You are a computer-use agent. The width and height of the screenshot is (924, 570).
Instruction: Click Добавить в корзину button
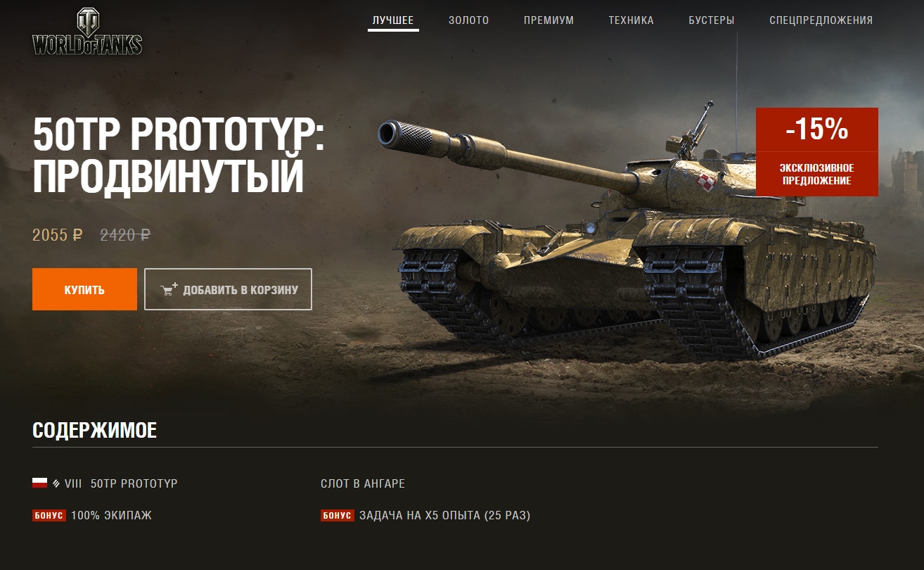click(229, 289)
